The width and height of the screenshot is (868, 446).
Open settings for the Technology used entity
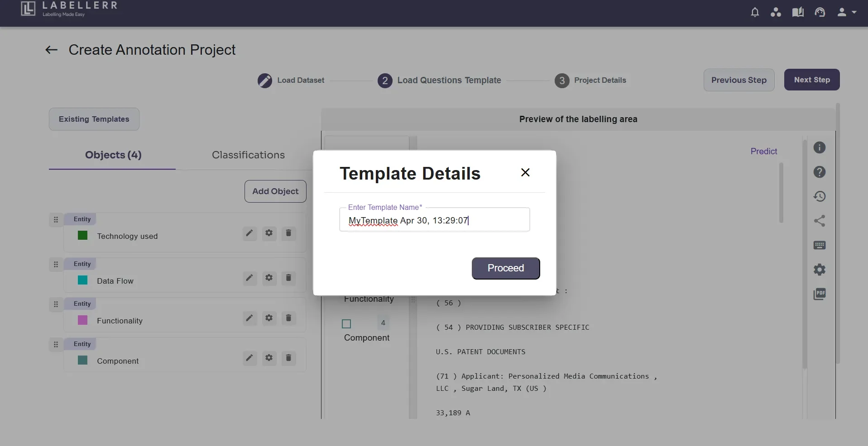coord(269,233)
